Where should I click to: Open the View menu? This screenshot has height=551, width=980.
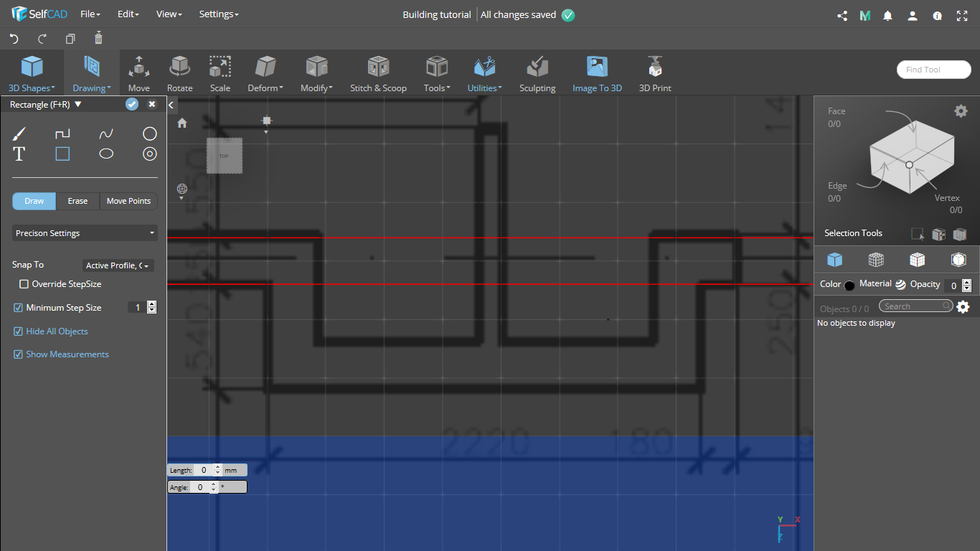click(x=169, y=14)
